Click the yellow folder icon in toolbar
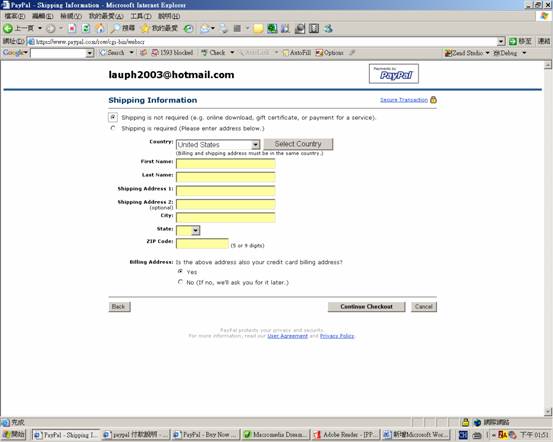 pyautogui.click(x=258, y=29)
